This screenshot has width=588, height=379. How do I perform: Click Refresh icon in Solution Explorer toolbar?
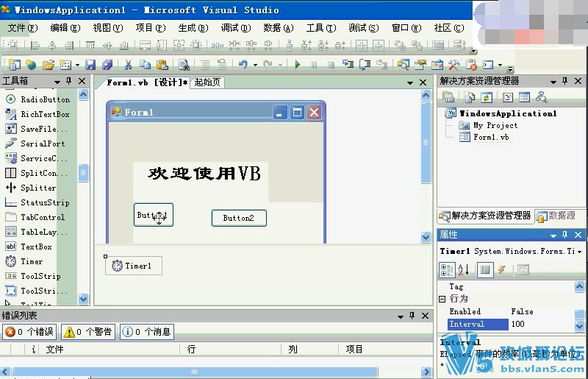tap(487, 98)
